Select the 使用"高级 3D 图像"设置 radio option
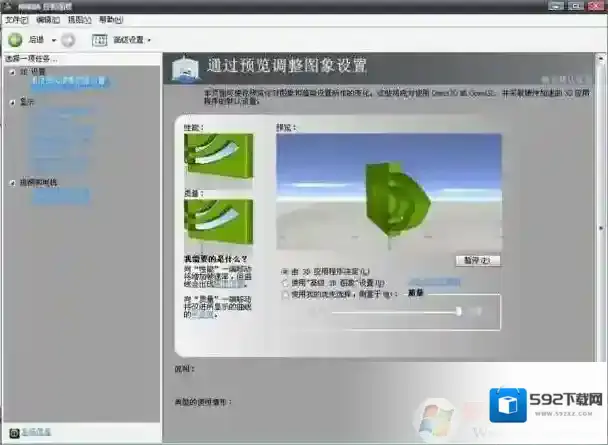 (x=286, y=283)
